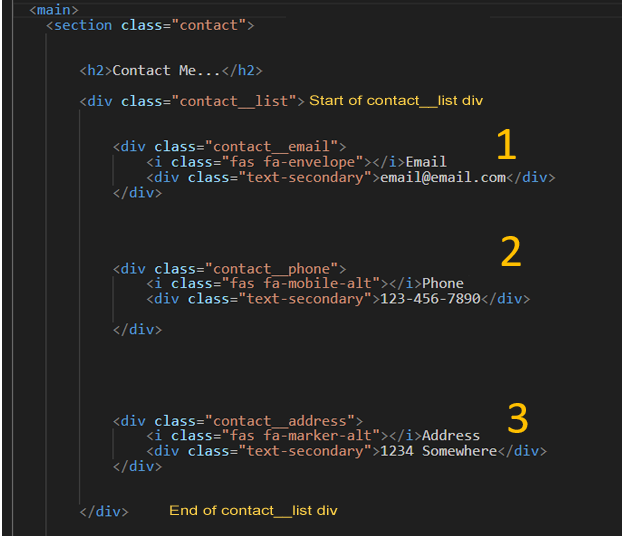Click the word Phone after the icon tag
The width and height of the screenshot is (622, 536).
(x=443, y=283)
